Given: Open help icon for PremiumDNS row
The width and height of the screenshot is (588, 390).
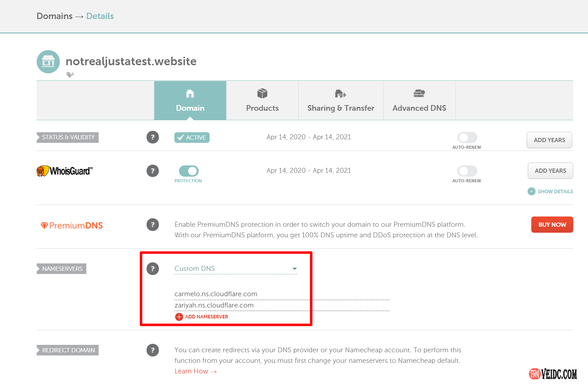Looking at the screenshot, I should (x=153, y=225).
